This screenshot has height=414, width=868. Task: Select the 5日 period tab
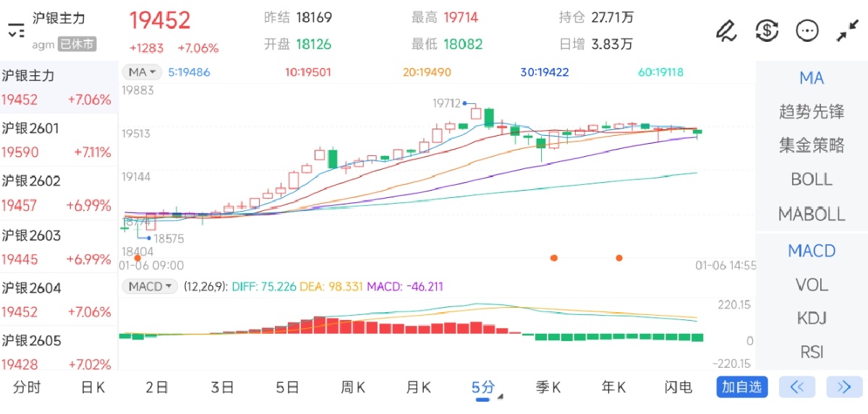click(x=287, y=387)
